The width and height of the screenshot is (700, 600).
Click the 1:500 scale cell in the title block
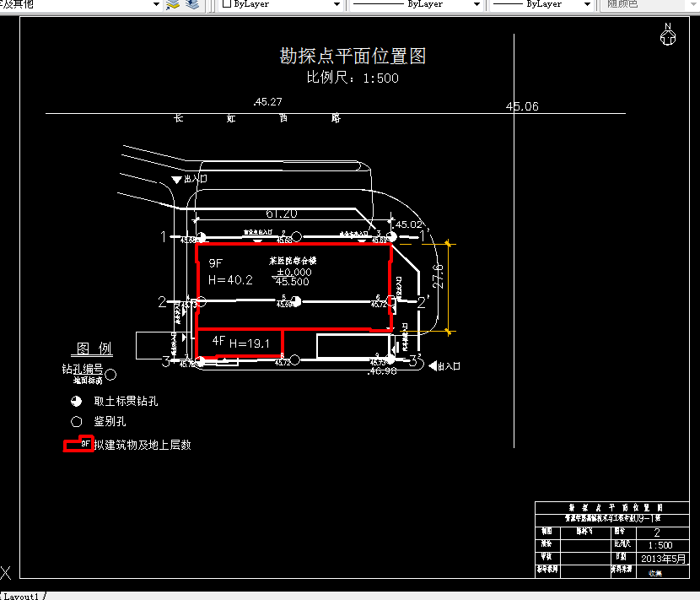[x=660, y=545]
